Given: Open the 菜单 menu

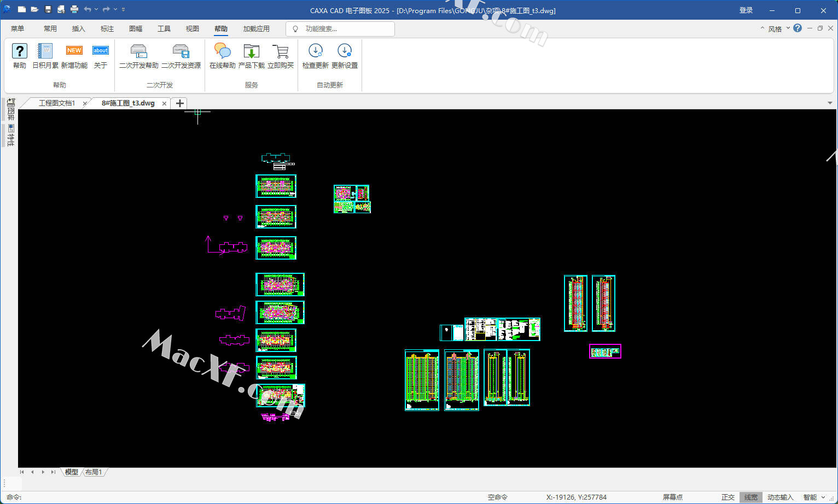Looking at the screenshot, I should [18, 28].
